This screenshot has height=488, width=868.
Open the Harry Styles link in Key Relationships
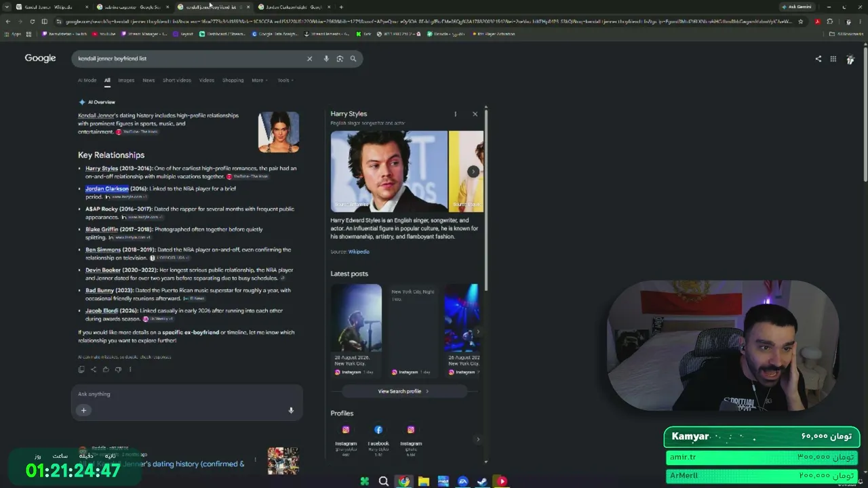tap(102, 168)
